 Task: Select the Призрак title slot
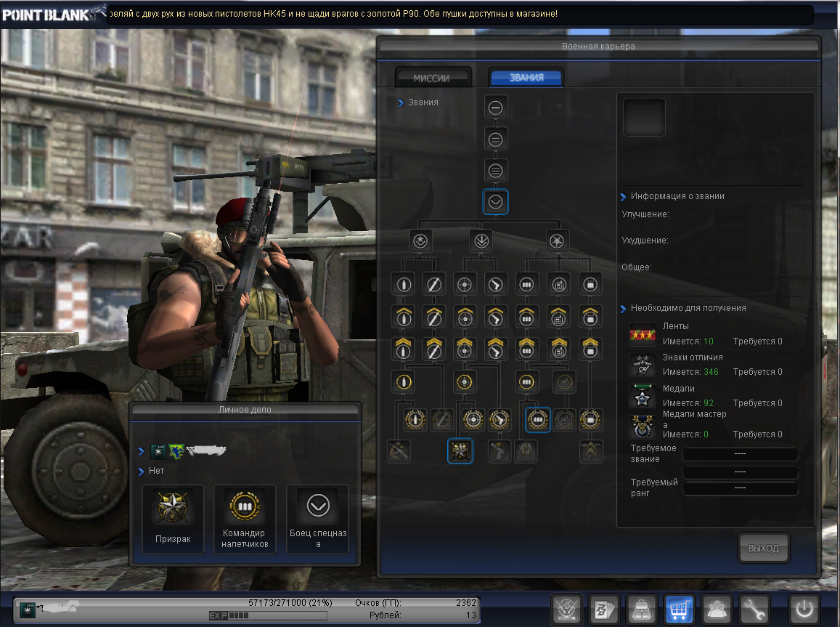[x=173, y=518]
